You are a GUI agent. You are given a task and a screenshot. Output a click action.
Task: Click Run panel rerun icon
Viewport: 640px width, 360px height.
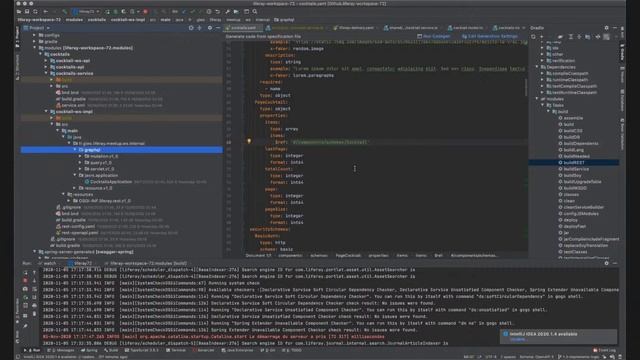tap(25, 272)
